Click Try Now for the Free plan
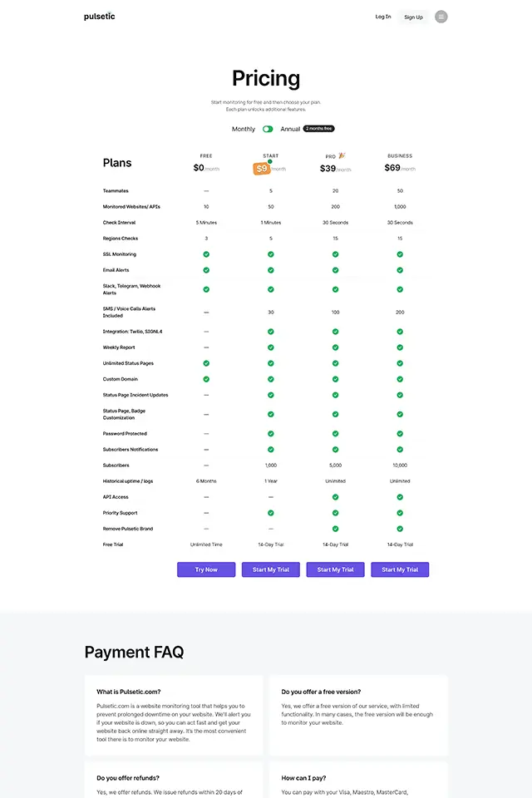Image resolution: width=532 pixels, height=798 pixels. point(206,569)
